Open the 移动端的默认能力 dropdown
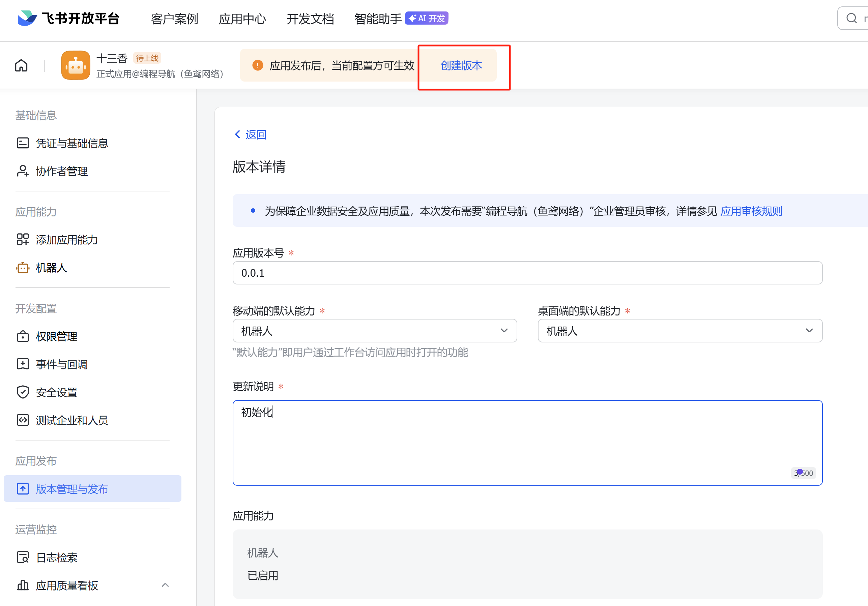Viewport: 868px width, 606px height. click(374, 331)
